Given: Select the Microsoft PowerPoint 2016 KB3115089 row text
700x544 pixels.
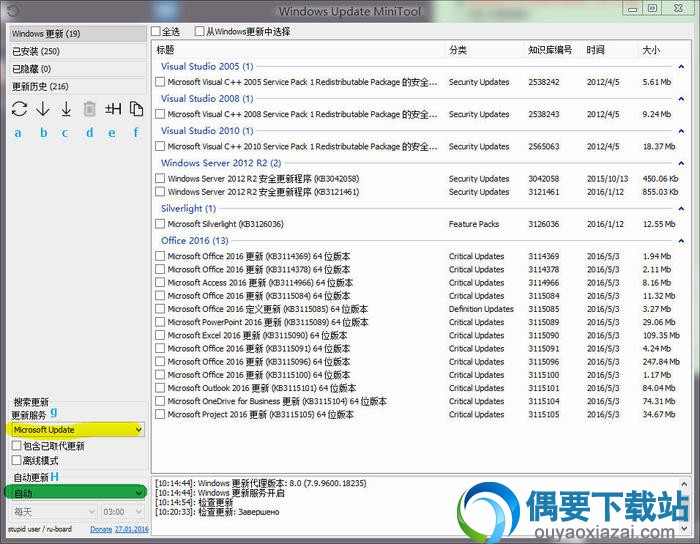Looking at the screenshot, I should (268, 322).
